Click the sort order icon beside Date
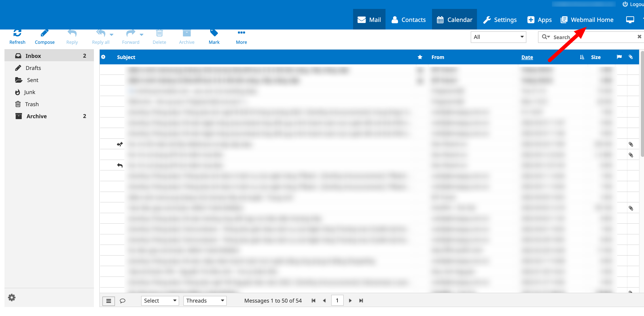 (x=582, y=57)
